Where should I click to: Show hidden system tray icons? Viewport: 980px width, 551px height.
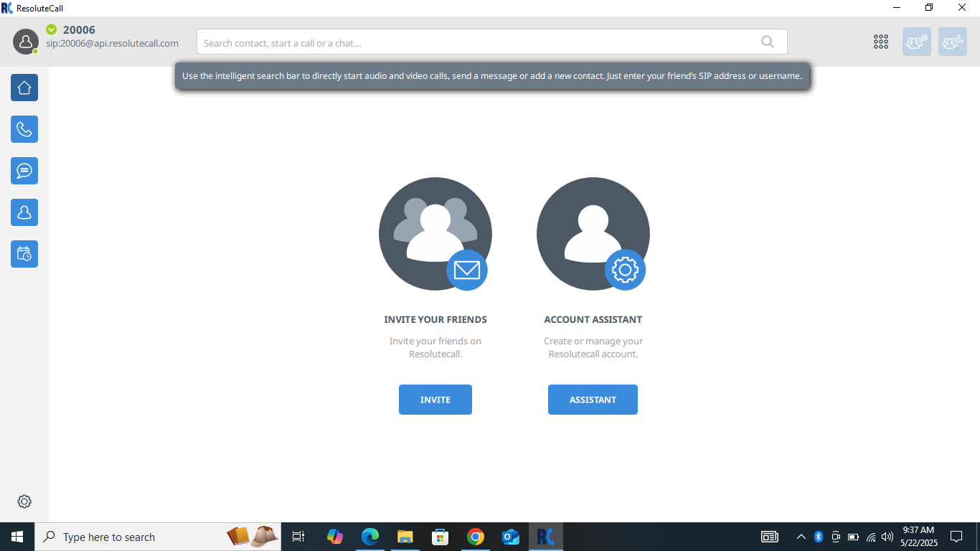(x=801, y=537)
